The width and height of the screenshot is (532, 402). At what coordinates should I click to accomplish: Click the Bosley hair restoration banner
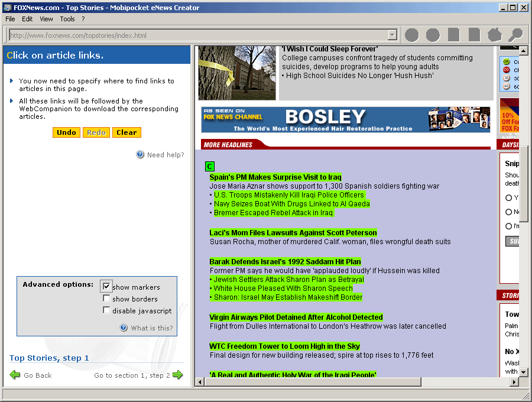(x=346, y=119)
